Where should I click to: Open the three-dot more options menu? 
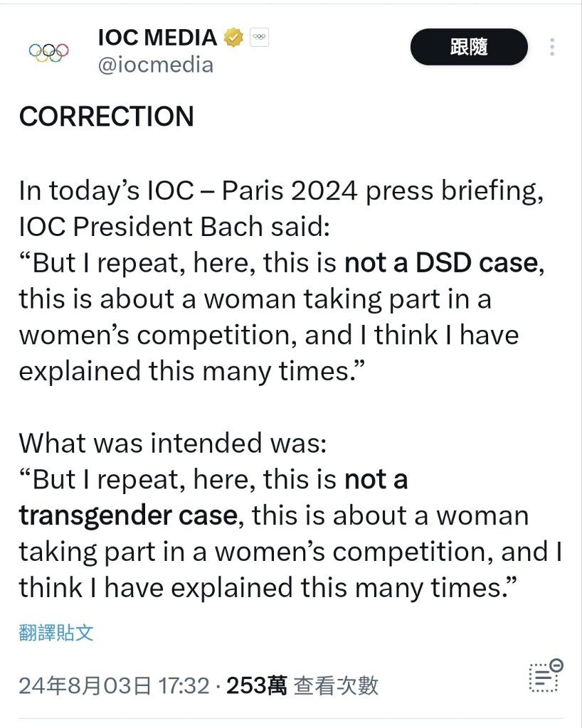(x=552, y=47)
